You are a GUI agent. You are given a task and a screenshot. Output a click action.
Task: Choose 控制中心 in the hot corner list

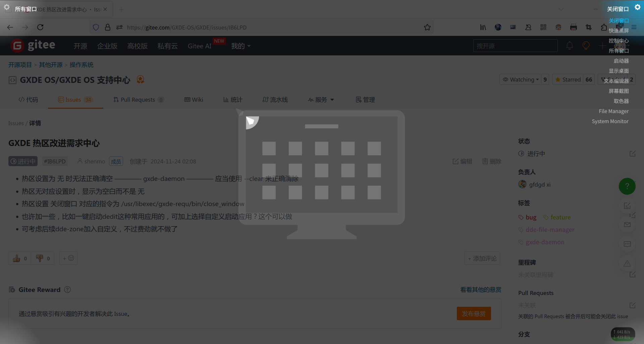click(x=619, y=41)
